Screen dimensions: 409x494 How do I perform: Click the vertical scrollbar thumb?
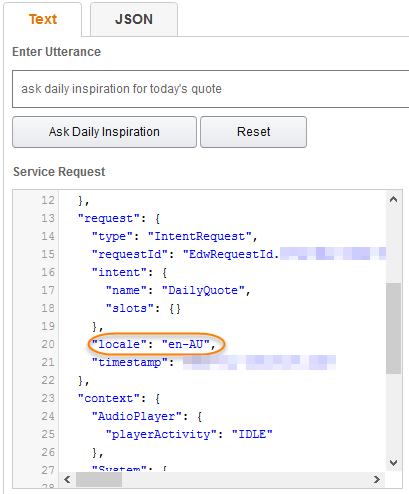click(394, 328)
